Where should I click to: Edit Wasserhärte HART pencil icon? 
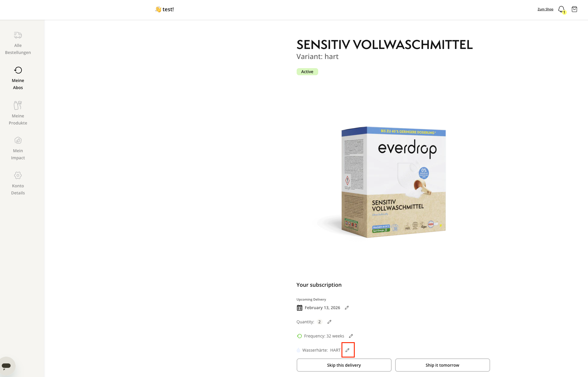click(348, 350)
